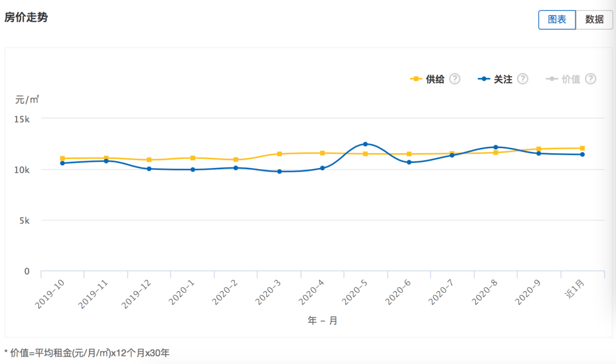This screenshot has width=616, height=364.
Task: Click the blue 关注 peak point at 2020-5
Action: point(366,144)
